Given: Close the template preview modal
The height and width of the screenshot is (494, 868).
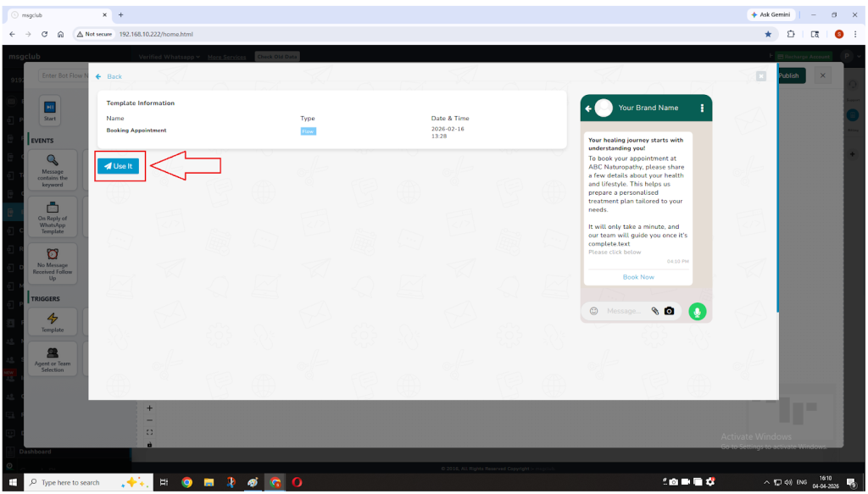Looking at the screenshot, I should coord(761,76).
